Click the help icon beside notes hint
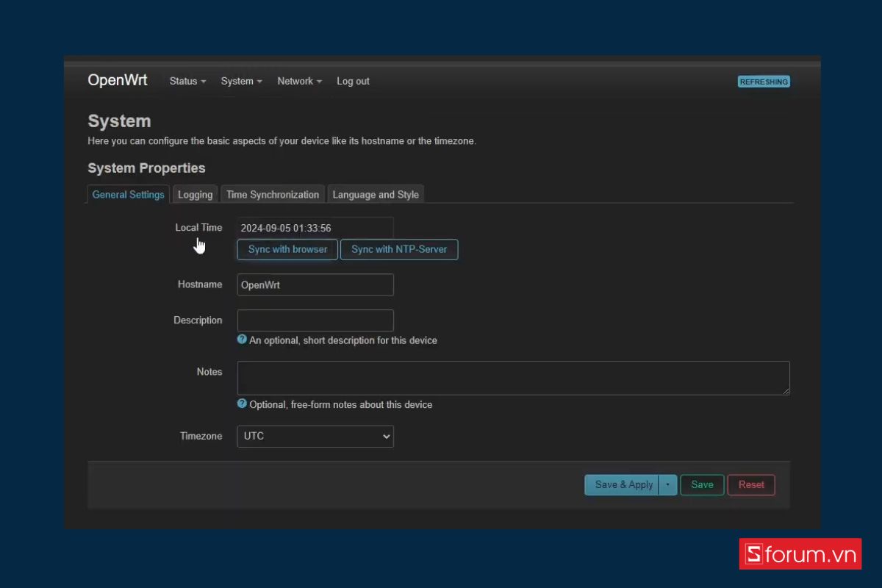882x588 pixels. tap(242, 404)
